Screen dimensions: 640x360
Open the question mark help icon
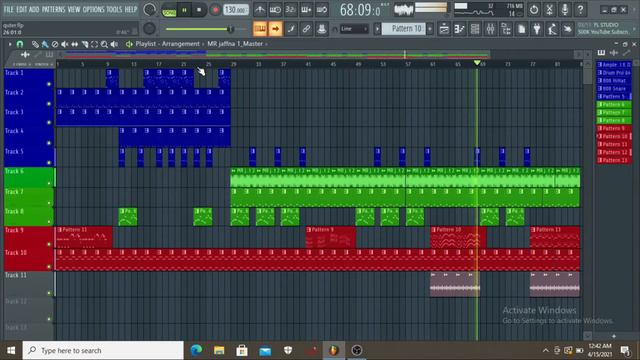tap(580, 9)
